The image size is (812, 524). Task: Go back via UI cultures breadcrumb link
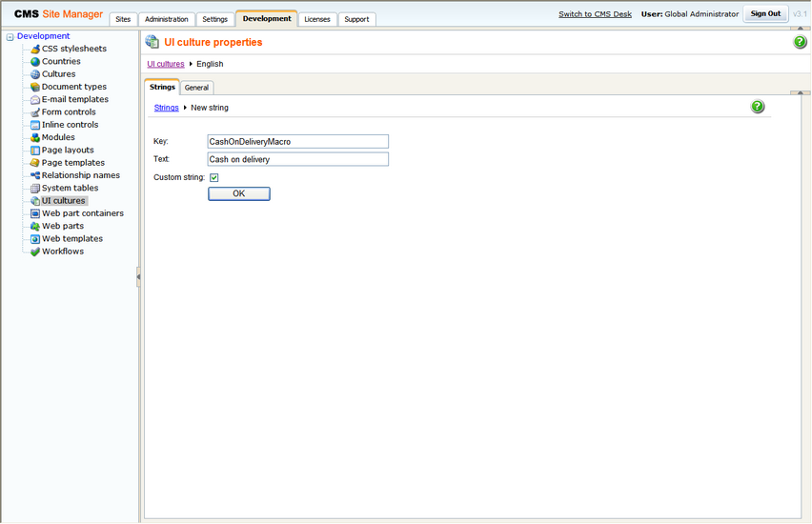pyautogui.click(x=166, y=64)
